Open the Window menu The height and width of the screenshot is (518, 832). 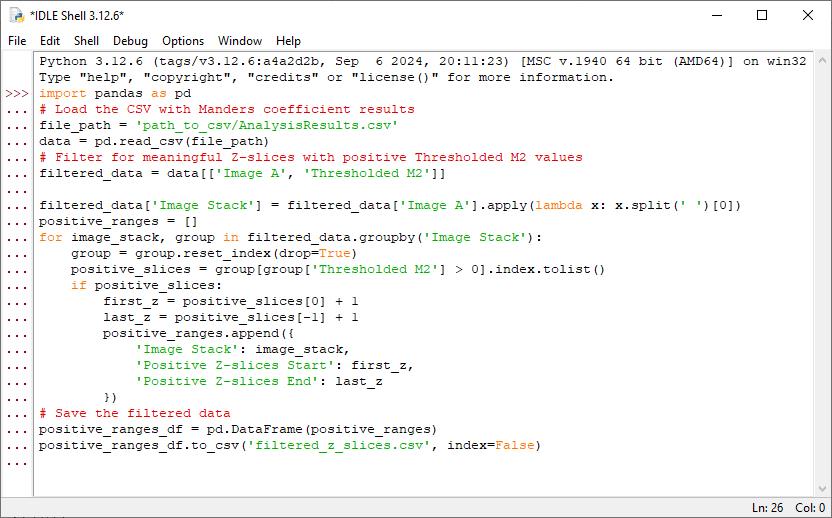[x=240, y=41]
